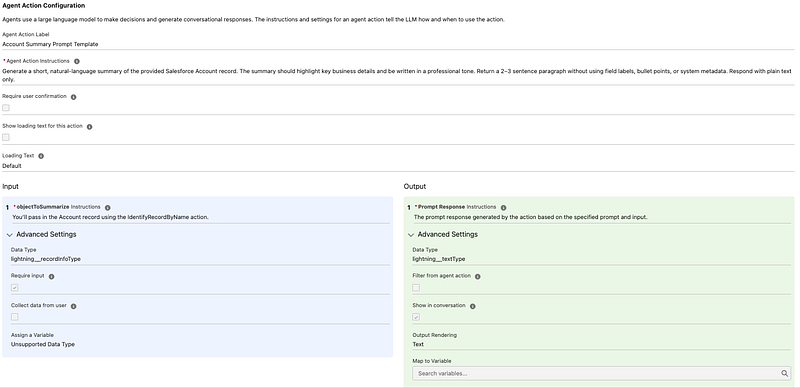Click the Input section heading

10,186
